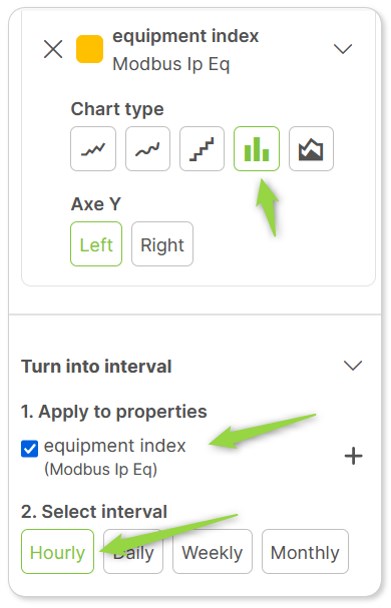Image resolution: width=391 pixels, height=608 pixels.
Task: Select the smooth curve chart type icon
Action: pyautogui.click(x=147, y=149)
